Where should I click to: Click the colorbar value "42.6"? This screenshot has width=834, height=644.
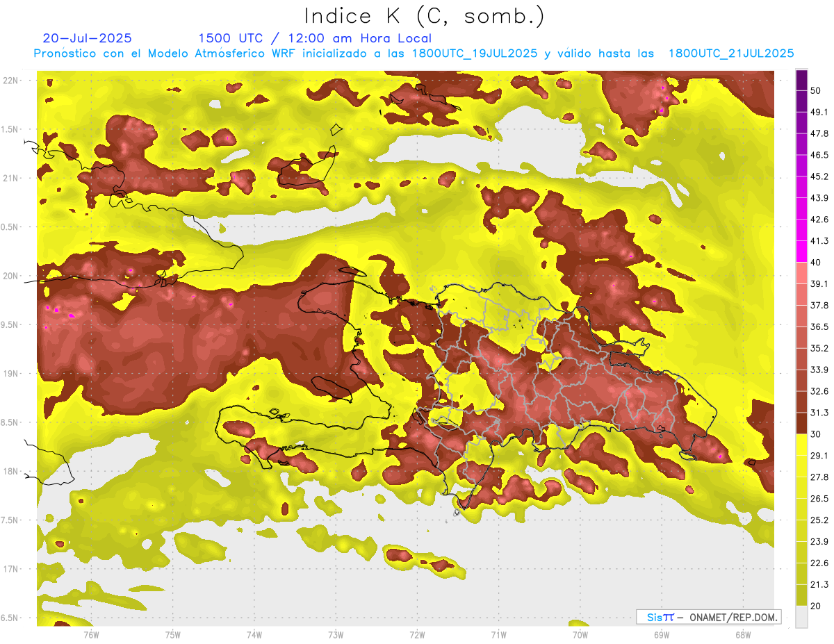[819, 220]
